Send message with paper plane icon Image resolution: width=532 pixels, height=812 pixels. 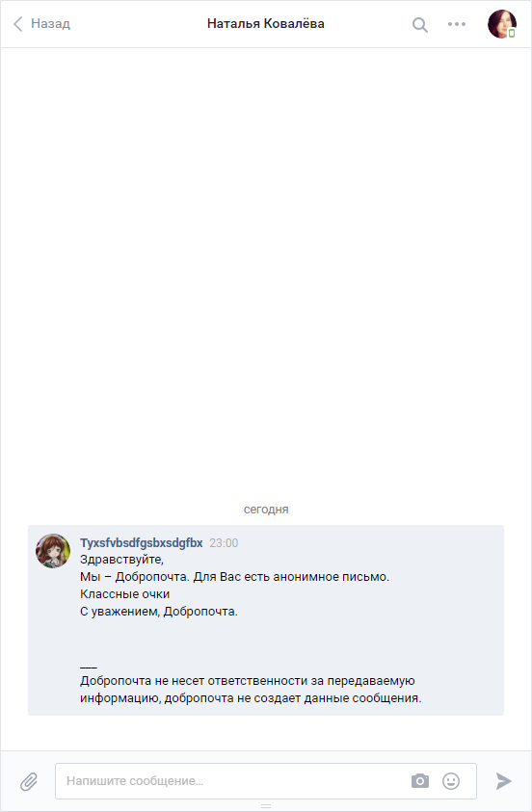503,781
